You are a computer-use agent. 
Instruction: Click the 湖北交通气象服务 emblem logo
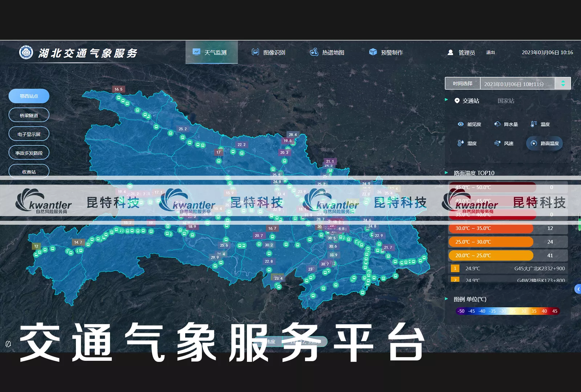[x=26, y=53]
